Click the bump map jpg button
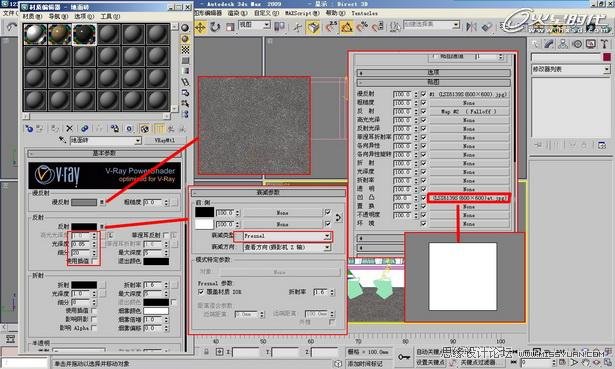Image resolution: width=615 pixels, height=369 pixels. (469, 198)
